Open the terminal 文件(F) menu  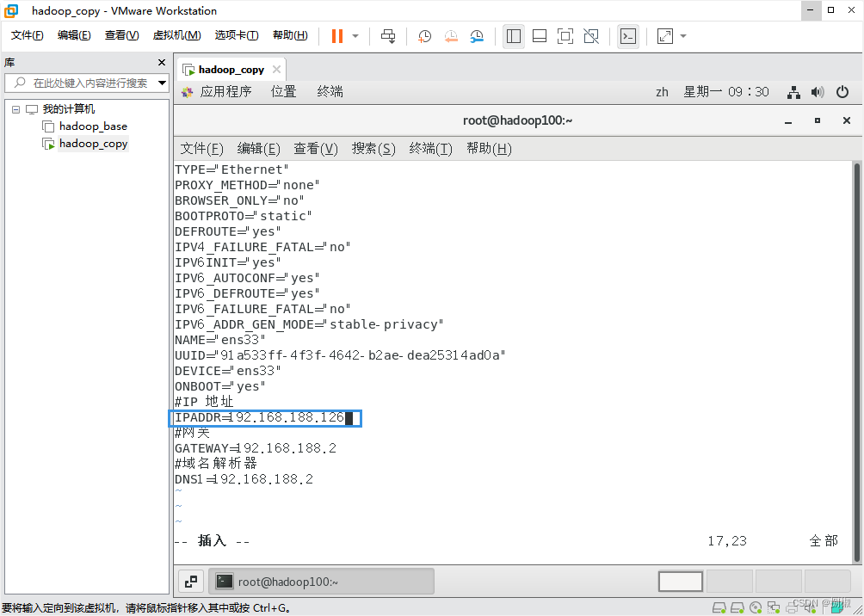tap(201, 149)
